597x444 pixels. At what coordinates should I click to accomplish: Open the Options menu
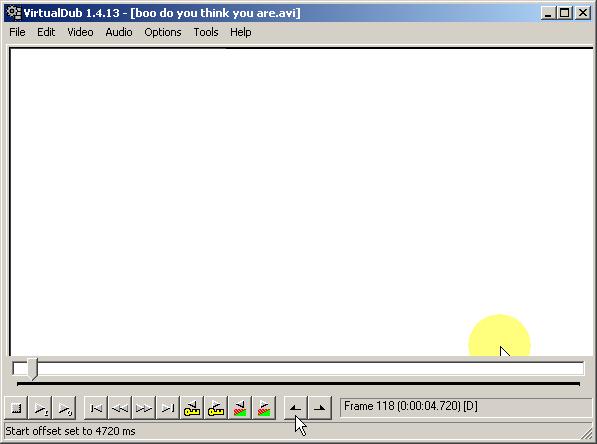(163, 32)
